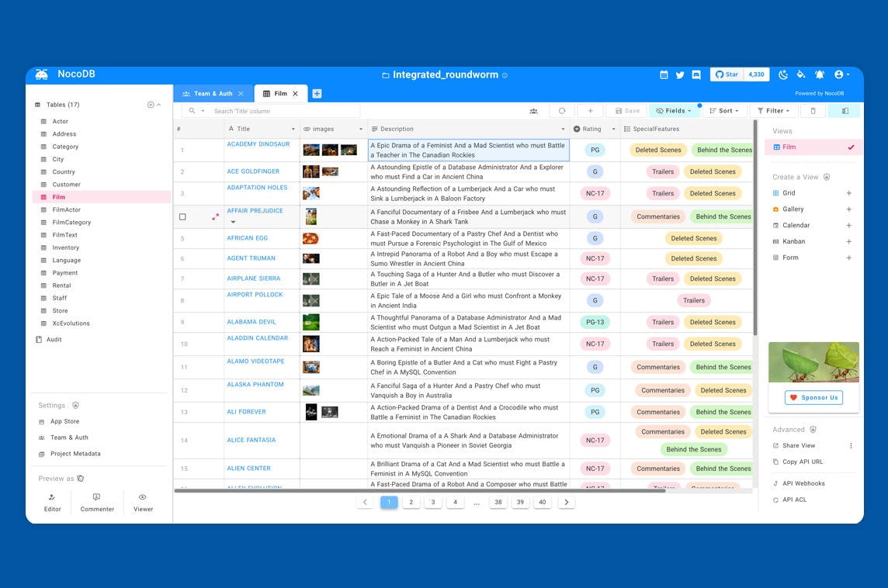Click the add new record plus icon
888x588 pixels.
pyautogui.click(x=591, y=110)
